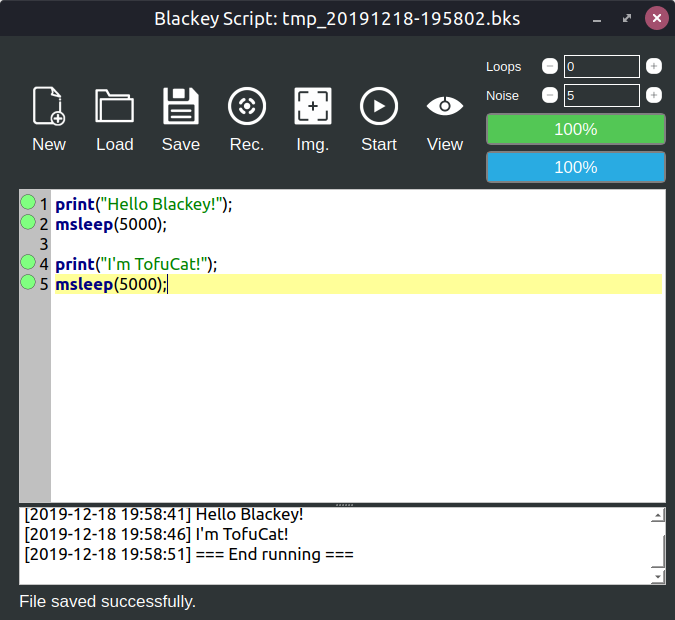Image resolution: width=675 pixels, height=620 pixels.
Task: Increase Loops with plus button
Action: 654,66
